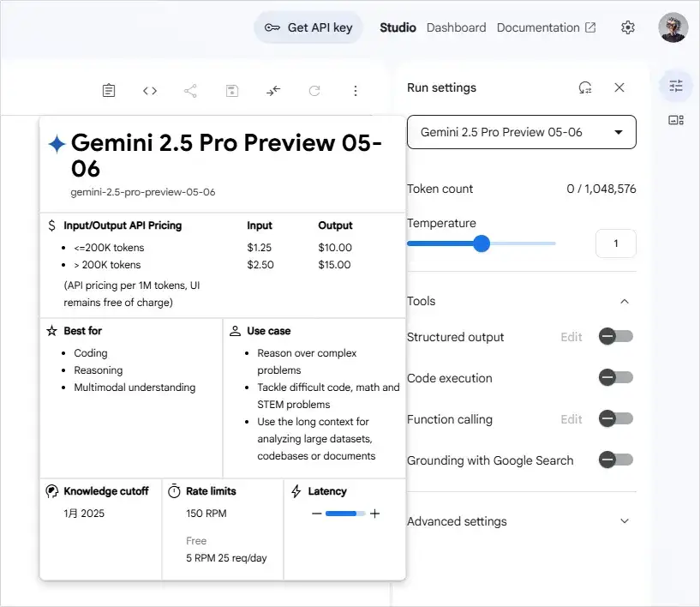The height and width of the screenshot is (607, 700).
Task: Click the 5 RPM 25 req/day text
Action: tap(226, 558)
